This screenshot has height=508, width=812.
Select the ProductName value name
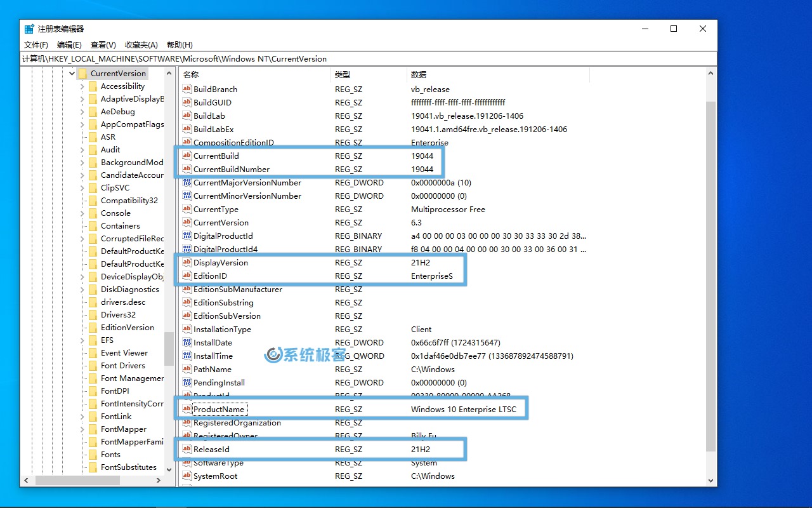point(219,410)
